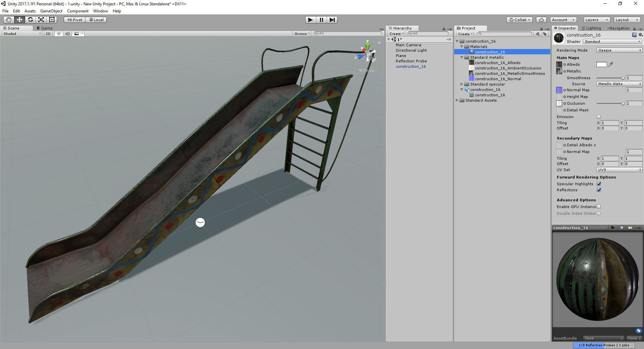Click the Albedo color swatch
644x349 pixels.
click(602, 64)
